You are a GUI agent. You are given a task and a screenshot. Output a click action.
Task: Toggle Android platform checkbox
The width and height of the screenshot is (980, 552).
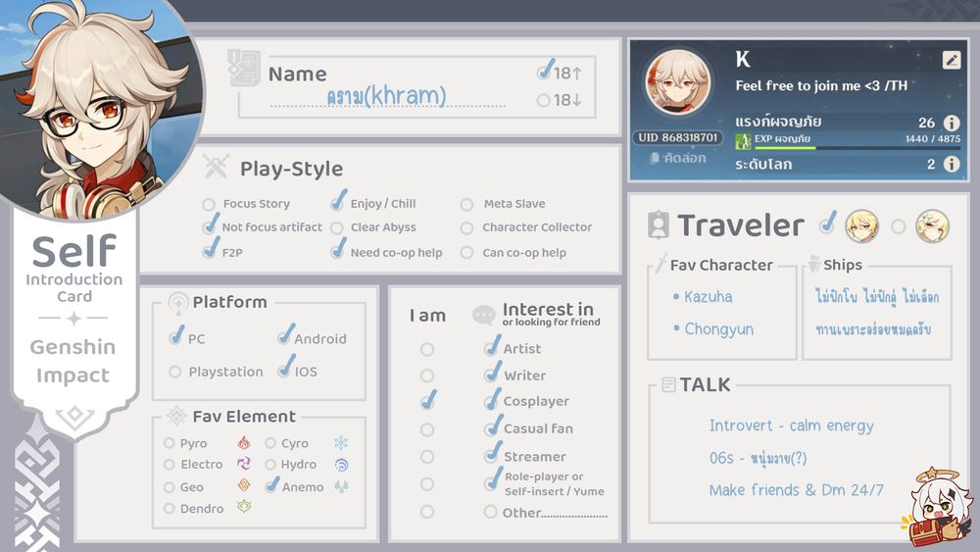point(285,335)
